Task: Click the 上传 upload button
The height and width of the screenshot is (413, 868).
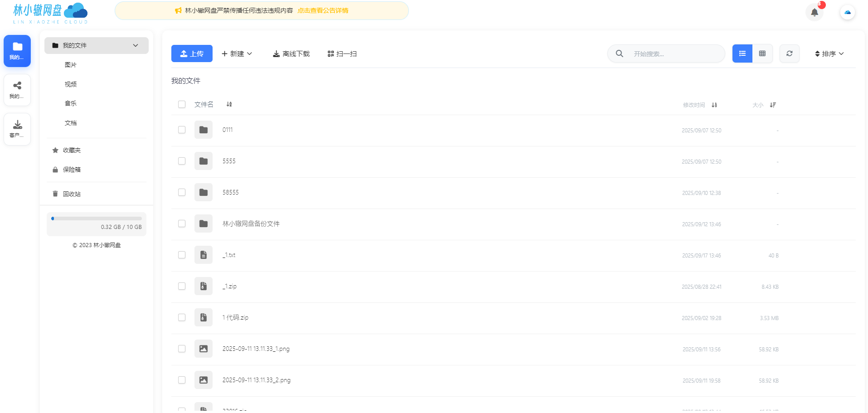Action: coord(192,53)
